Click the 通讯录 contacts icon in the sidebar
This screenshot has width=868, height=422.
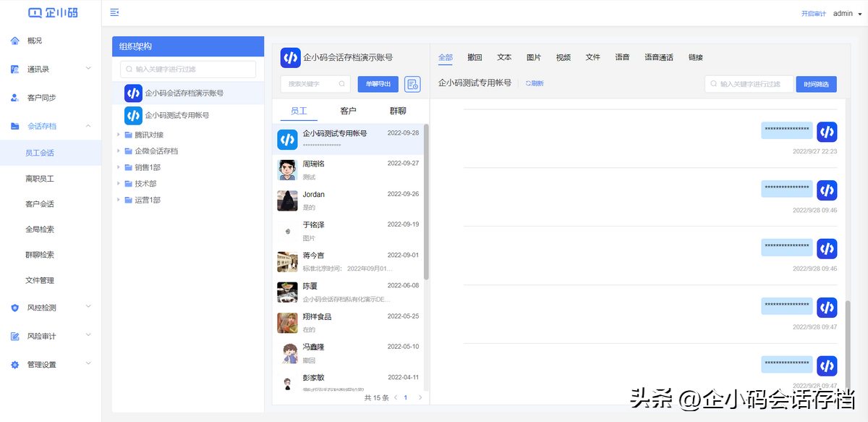click(15, 69)
